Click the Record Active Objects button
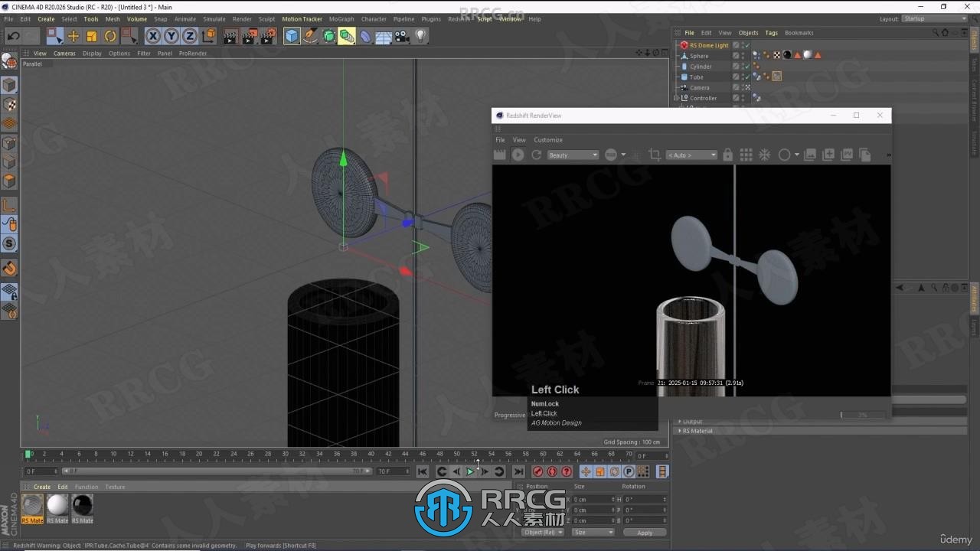Screen dimensions: 980x551 pyautogui.click(x=537, y=471)
